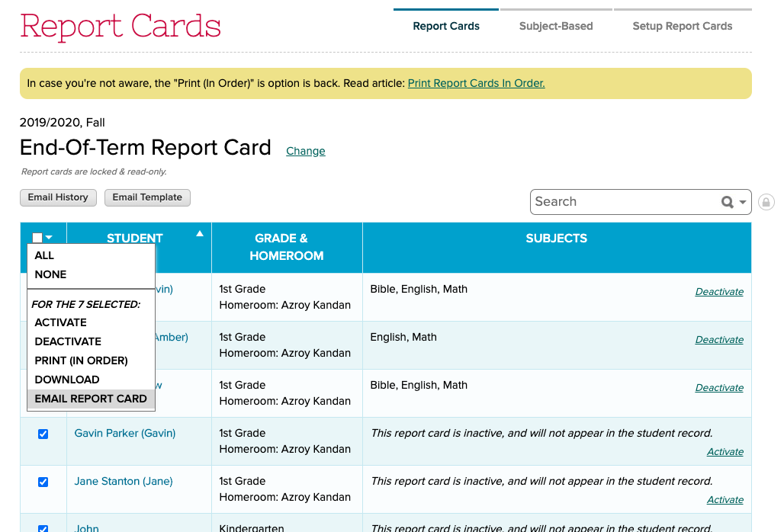Choose ALL in the selection menu
The width and height of the screenshot is (784, 532).
tap(91, 255)
